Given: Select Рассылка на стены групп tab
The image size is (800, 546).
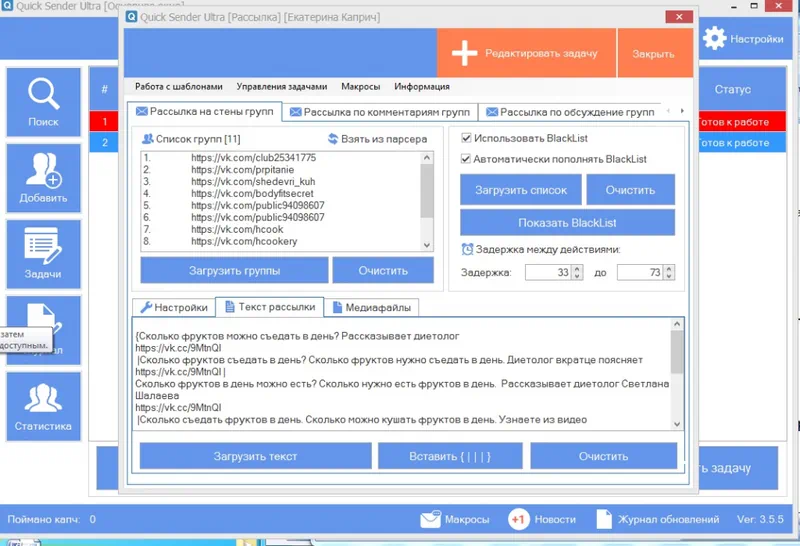Looking at the screenshot, I should (205, 111).
